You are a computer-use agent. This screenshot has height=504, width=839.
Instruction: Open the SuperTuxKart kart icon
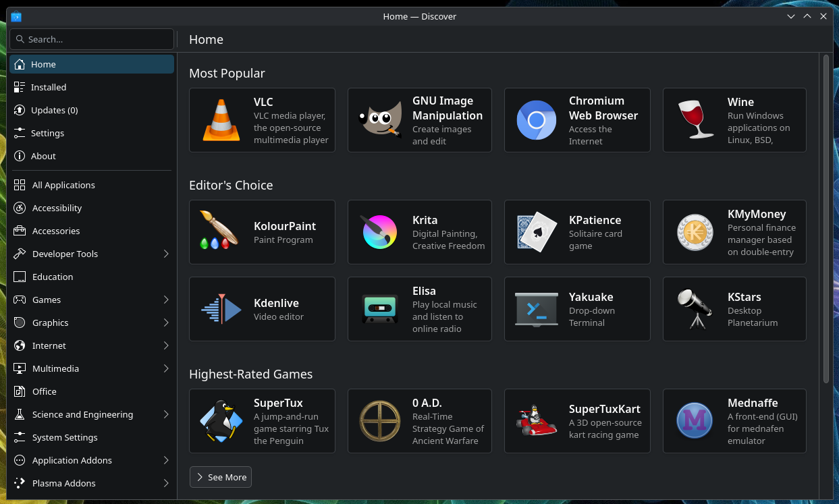click(x=537, y=421)
